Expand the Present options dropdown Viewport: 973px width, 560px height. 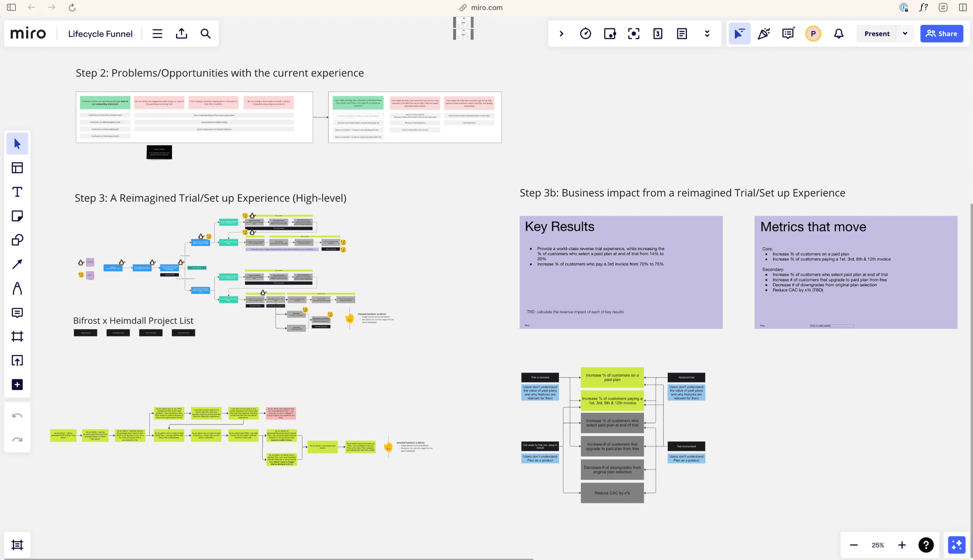tap(905, 34)
